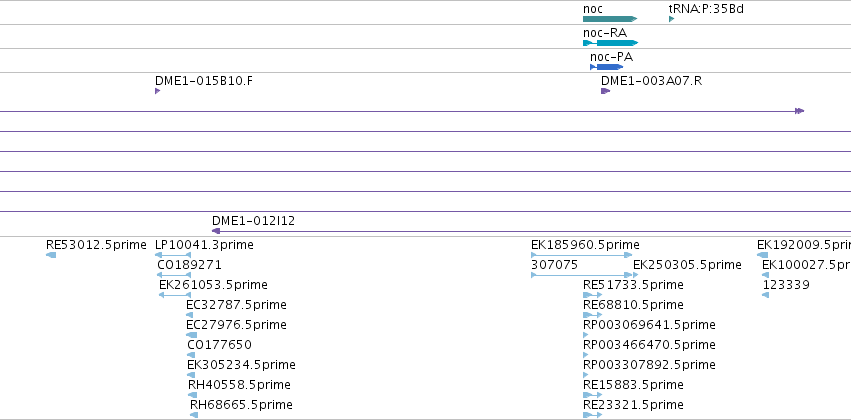
Task: Click the RE53012.5prime EST glyph
Action: (51, 255)
